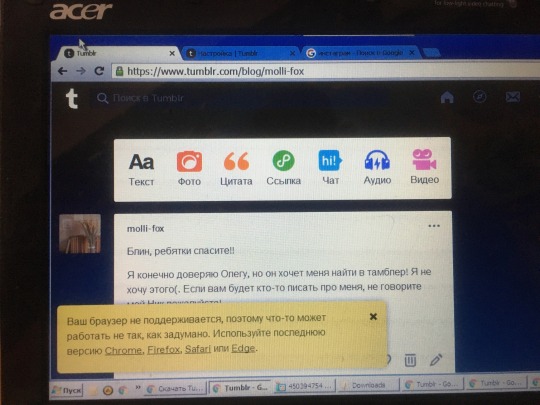Open the Tumblr logo home link
The image size is (540, 405).
(72, 98)
